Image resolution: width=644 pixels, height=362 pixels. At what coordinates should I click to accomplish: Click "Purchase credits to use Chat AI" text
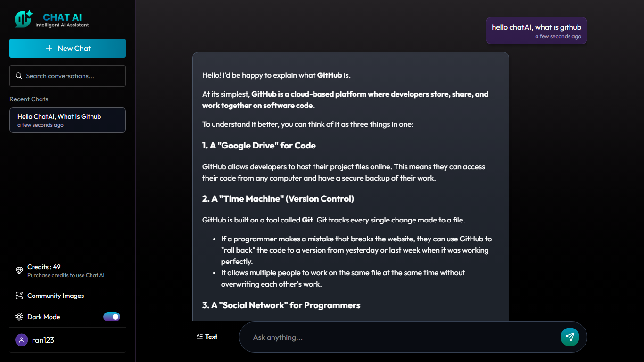click(x=66, y=275)
